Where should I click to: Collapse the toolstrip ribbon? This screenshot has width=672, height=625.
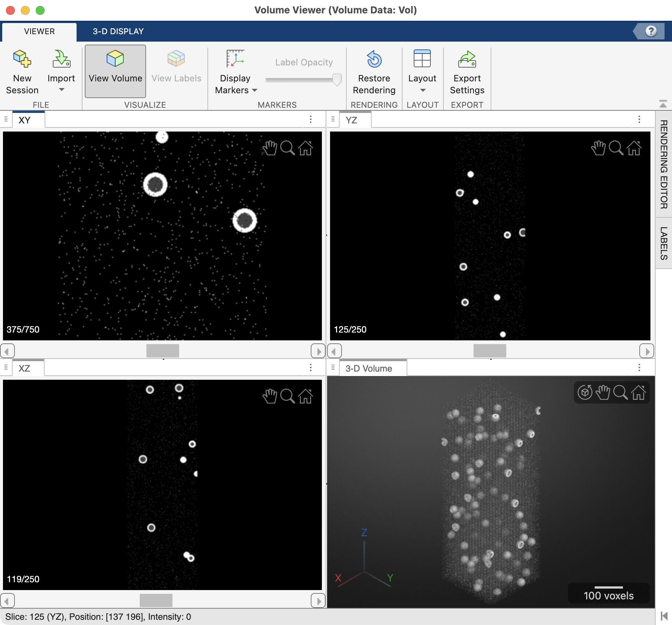pos(663,104)
